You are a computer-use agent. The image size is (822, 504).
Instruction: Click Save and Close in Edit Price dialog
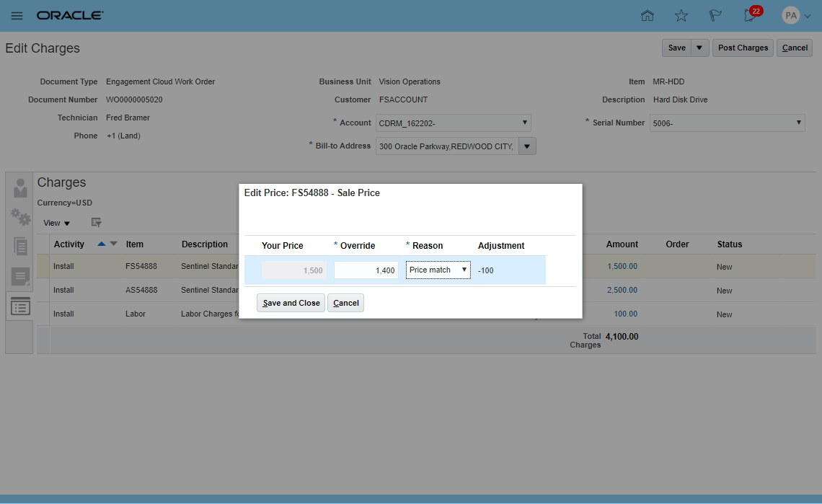pyautogui.click(x=291, y=303)
